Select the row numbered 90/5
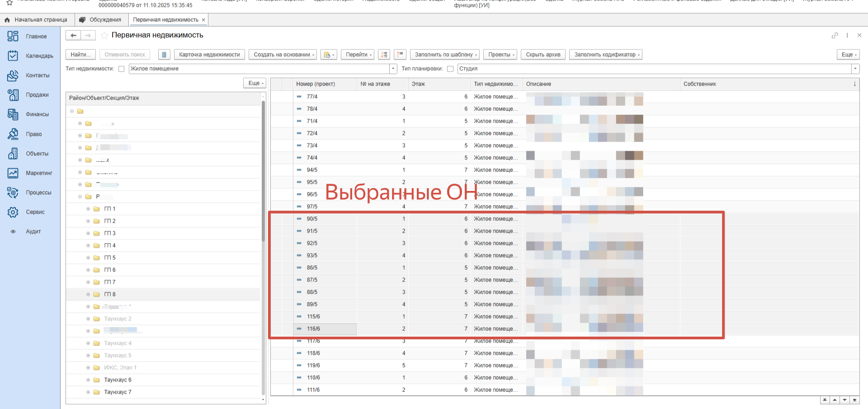This screenshot has height=409, width=868. pyautogui.click(x=312, y=219)
